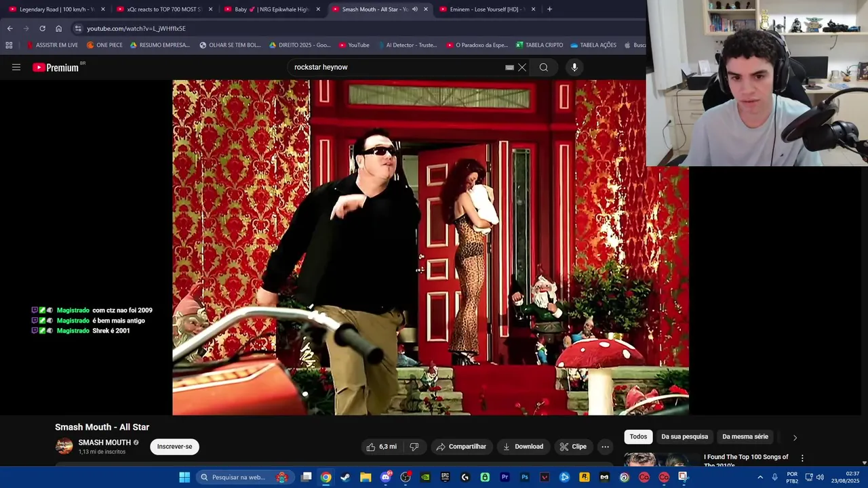Click the Download button
This screenshot has height=488, width=868.
click(x=523, y=447)
